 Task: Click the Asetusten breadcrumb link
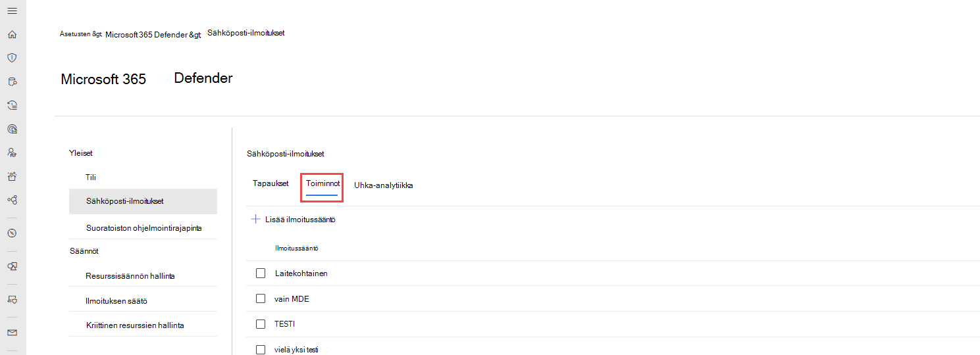(x=81, y=34)
